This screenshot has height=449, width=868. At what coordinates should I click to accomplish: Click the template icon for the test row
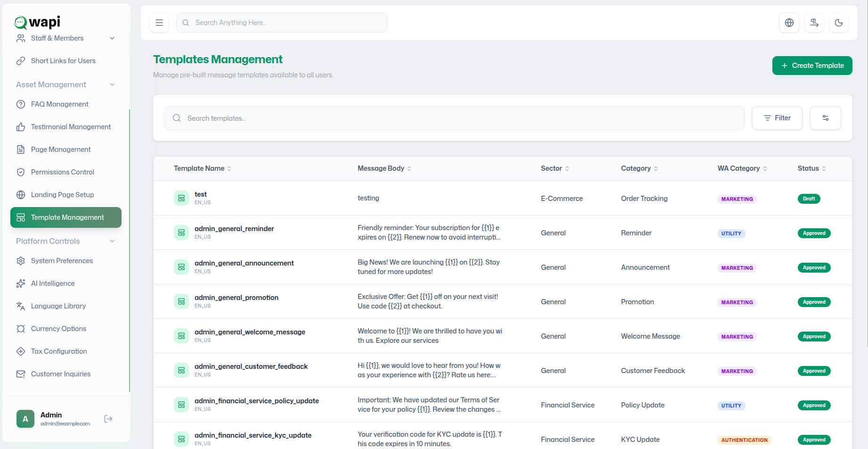[x=181, y=198]
